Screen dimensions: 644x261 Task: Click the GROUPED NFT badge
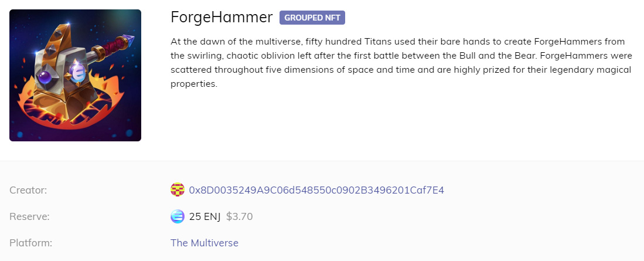click(x=312, y=18)
